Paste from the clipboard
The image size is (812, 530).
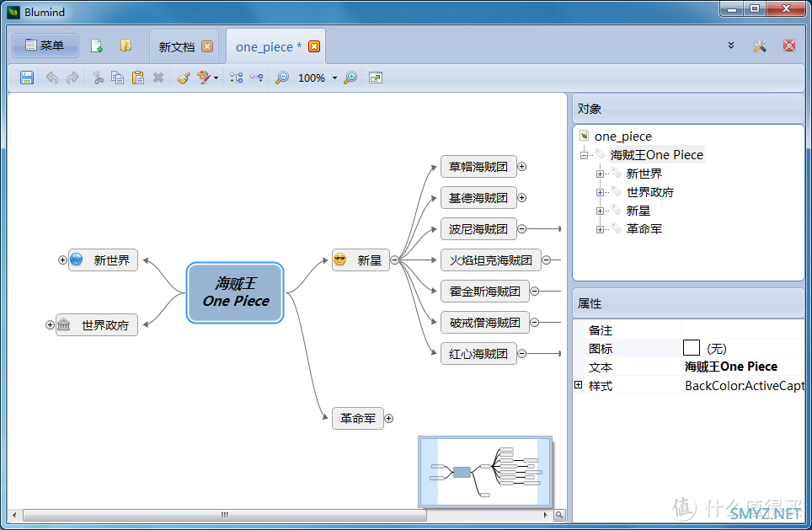pos(138,78)
